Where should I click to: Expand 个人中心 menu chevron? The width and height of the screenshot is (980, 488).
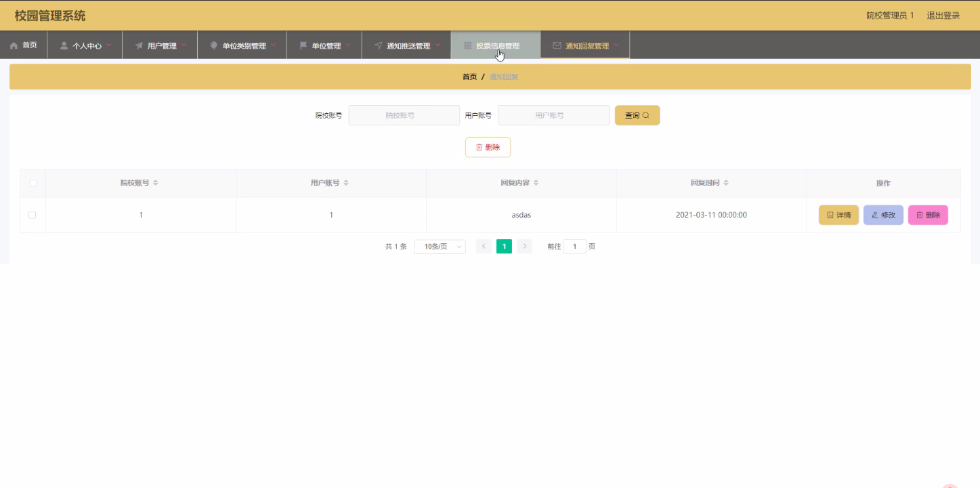(x=109, y=45)
